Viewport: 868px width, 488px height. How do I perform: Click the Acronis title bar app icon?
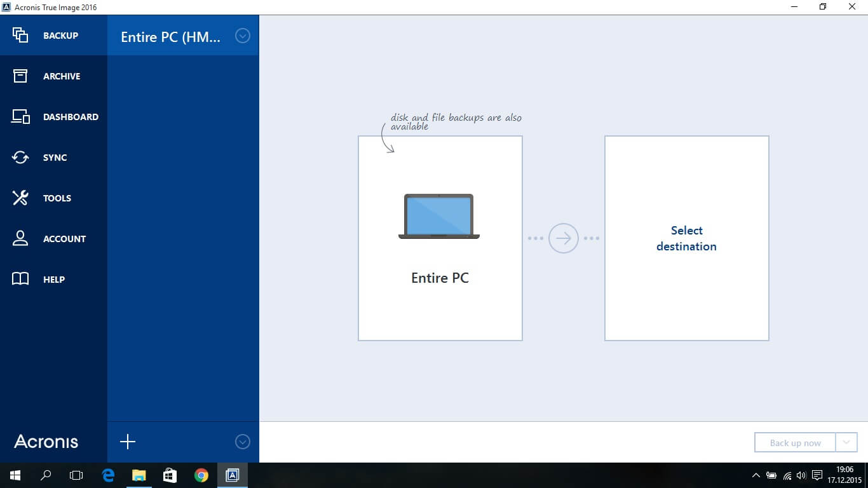pos(6,7)
